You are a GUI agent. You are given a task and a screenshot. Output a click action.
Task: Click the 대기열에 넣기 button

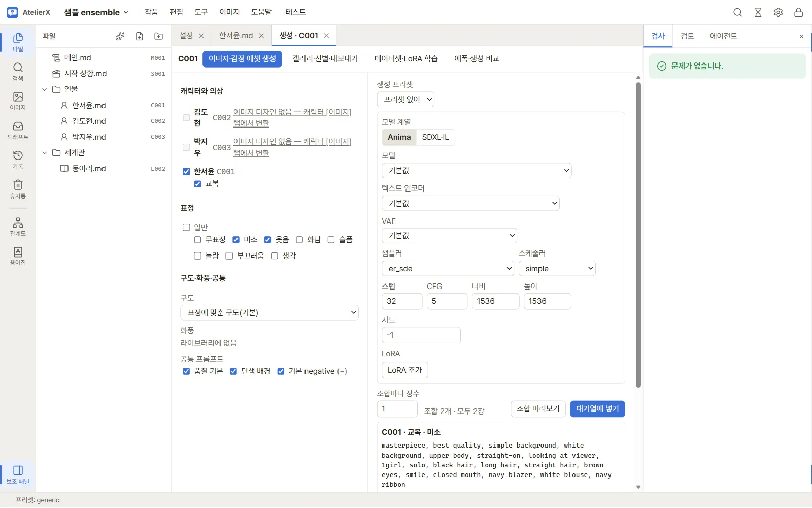597,409
